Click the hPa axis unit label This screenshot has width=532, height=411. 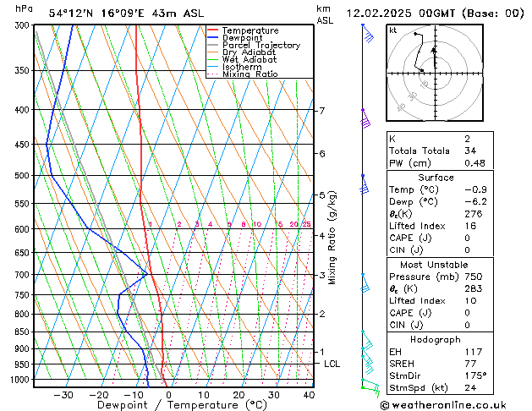(24, 8)
